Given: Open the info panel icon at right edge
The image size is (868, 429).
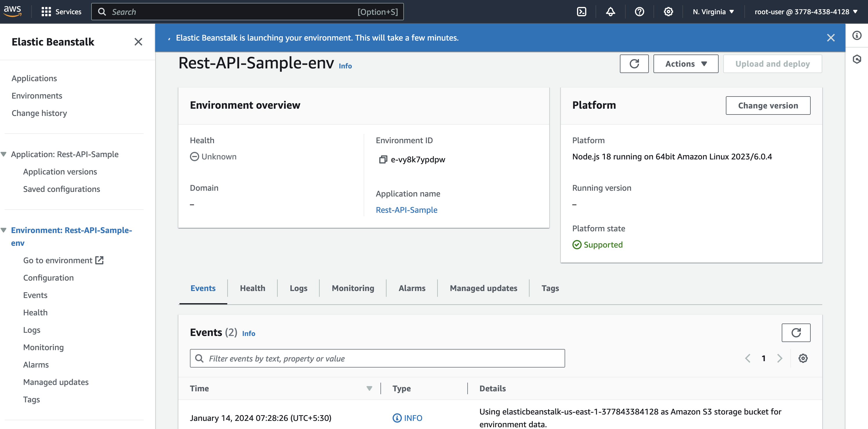Looking at the screenshot, I should click(857, 35).
